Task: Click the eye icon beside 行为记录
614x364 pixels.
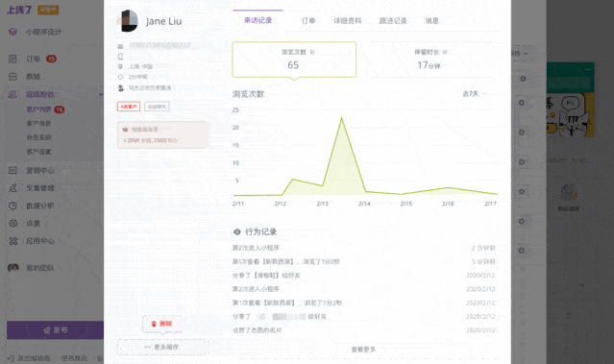Action: coord(237,231)
